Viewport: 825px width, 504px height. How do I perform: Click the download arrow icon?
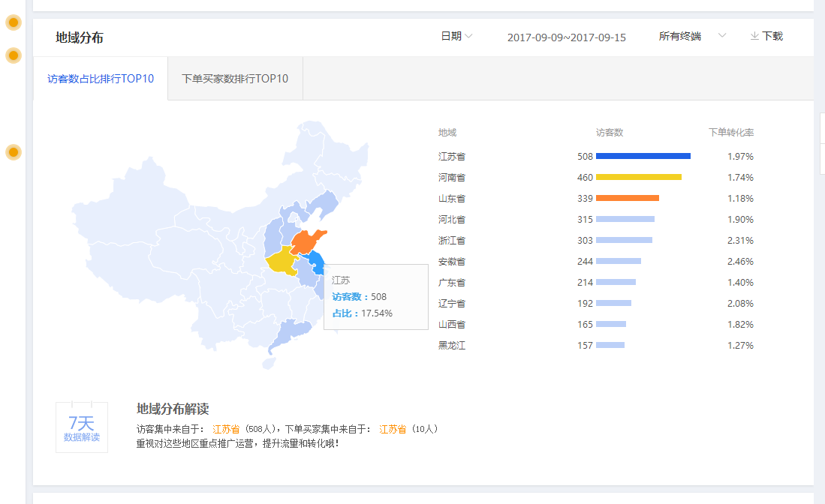tap(754, 36)
